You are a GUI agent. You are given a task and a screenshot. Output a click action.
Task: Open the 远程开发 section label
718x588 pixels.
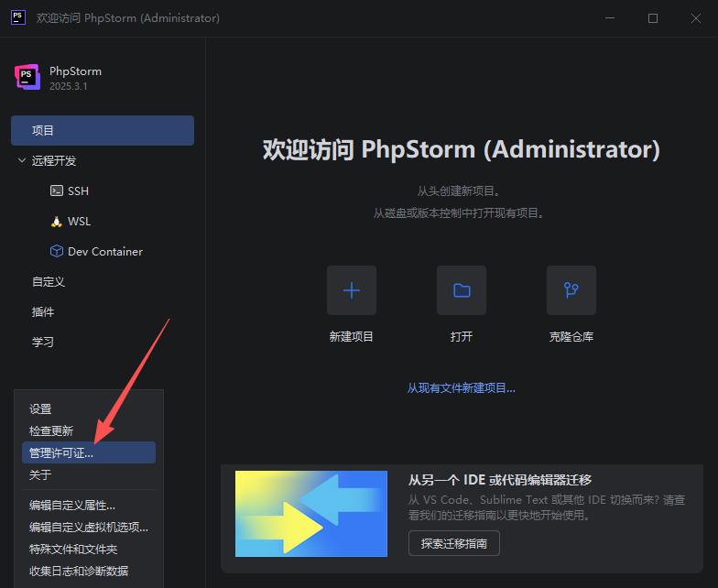pyautogui.click(x=54, y=161)
